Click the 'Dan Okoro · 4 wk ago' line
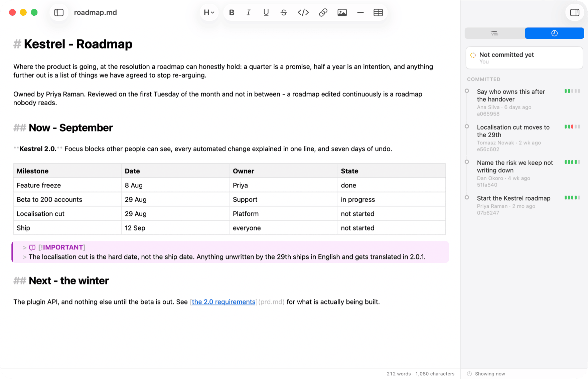The image size is (588, 379). point(503,178)
